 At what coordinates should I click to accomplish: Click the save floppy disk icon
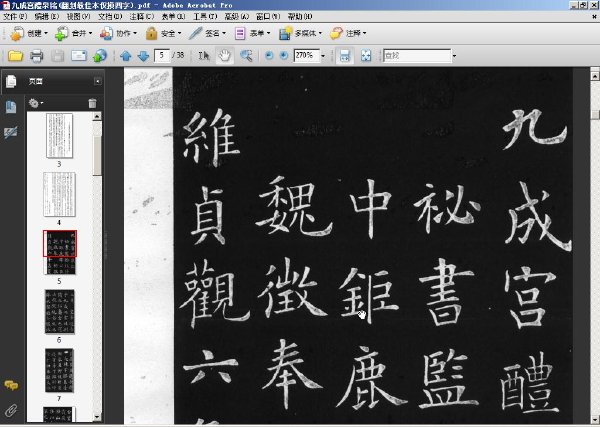(x=58, y=56)
